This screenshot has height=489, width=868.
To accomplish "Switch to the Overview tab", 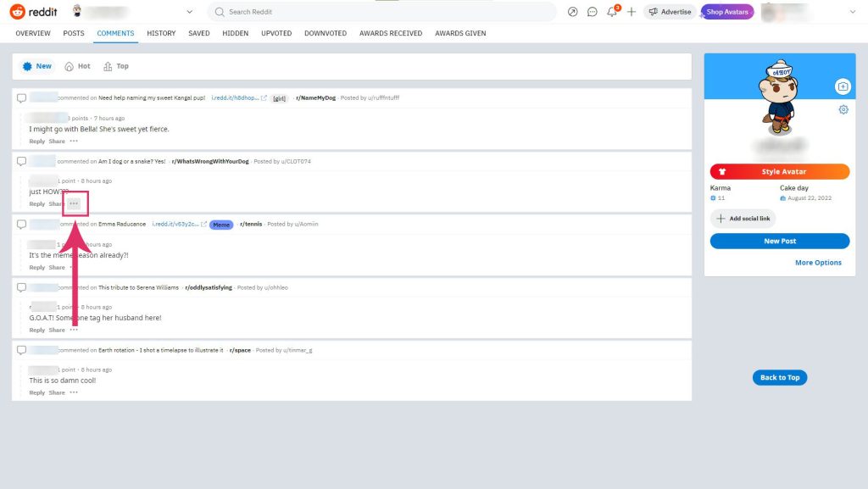I will 33,33.
